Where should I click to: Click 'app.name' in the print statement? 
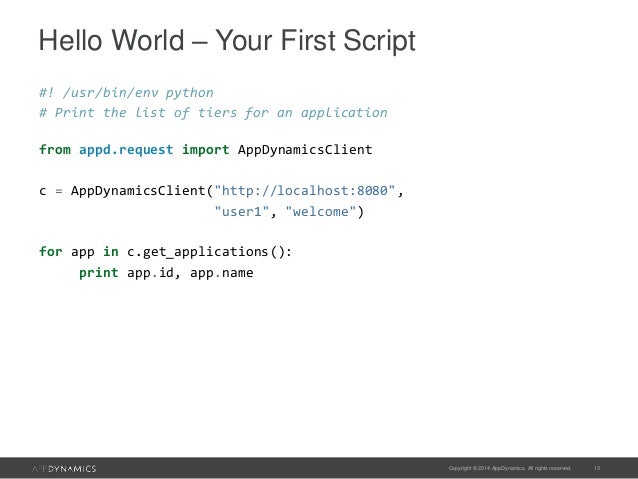pos(221,273)
